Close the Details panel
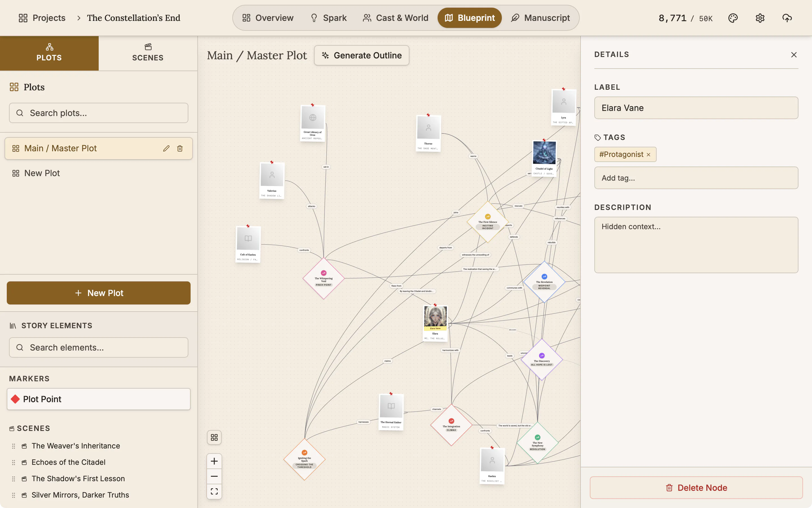 tap(794, 55)
